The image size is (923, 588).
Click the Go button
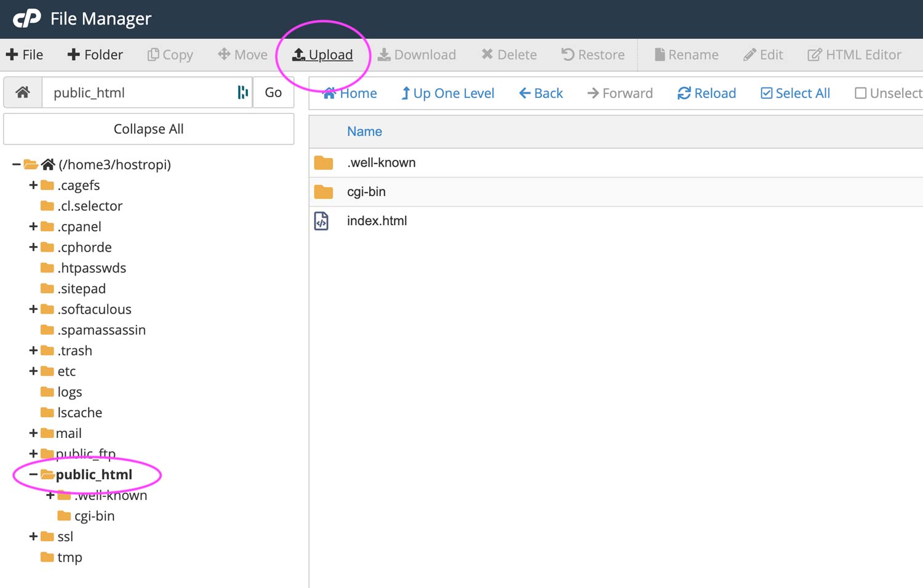coord(273,92)
